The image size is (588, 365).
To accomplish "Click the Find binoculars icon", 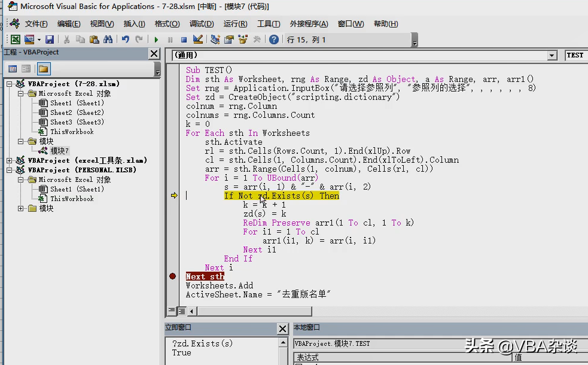I will (108, 39).
